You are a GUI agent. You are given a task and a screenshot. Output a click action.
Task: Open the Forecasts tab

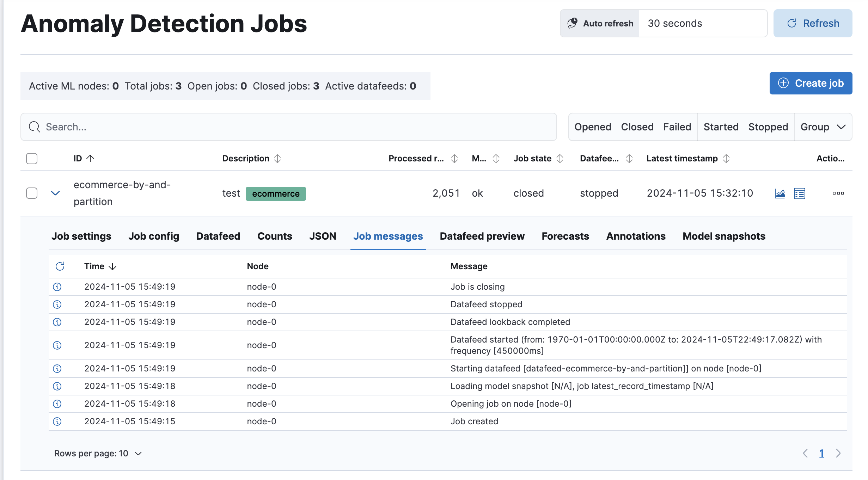point(565,236)
